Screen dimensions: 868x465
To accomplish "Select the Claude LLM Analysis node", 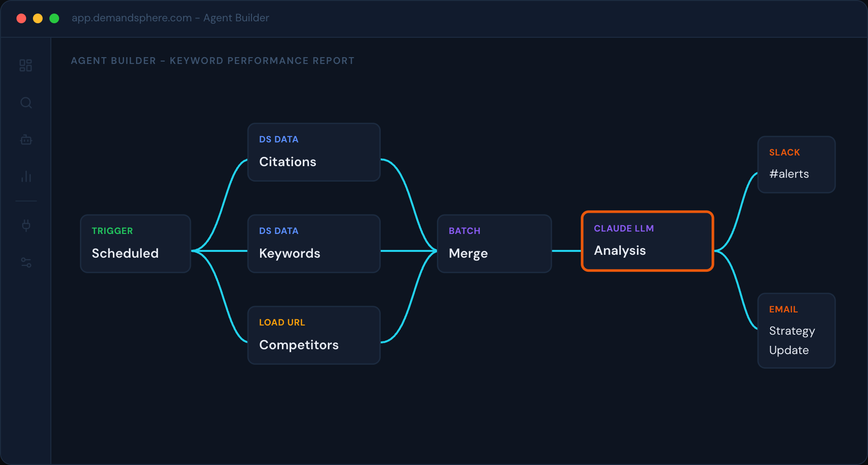I will (x=647, y=241).
